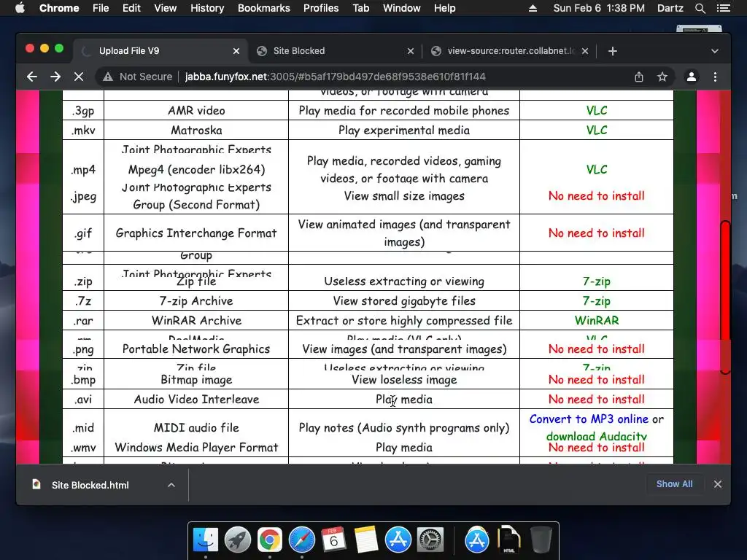The height and width of the screenshot is (560, 747).
Task: Open the View menu
Action: [x=166, y=8]
